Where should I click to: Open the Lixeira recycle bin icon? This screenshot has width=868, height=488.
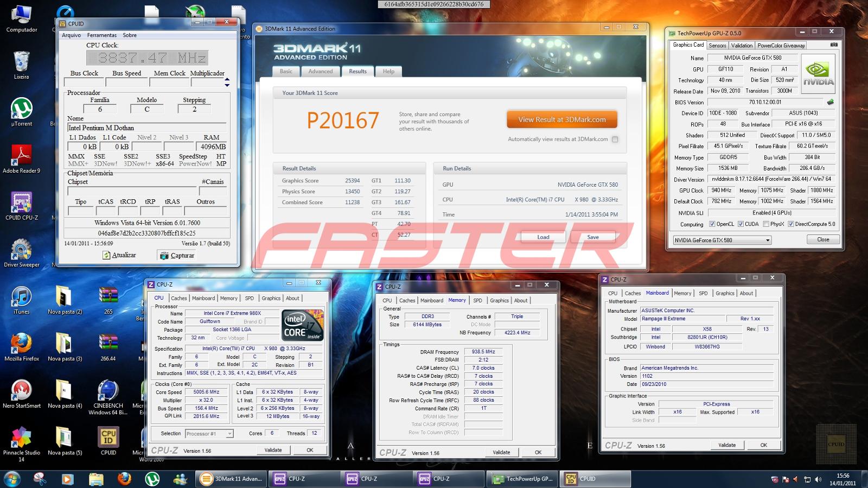(22, 65)
